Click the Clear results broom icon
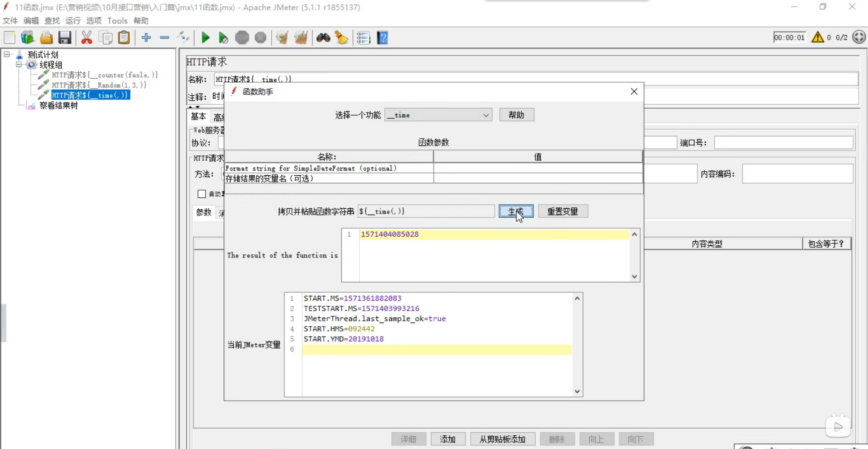Screen dimensions: 868x449 (282, 37)
